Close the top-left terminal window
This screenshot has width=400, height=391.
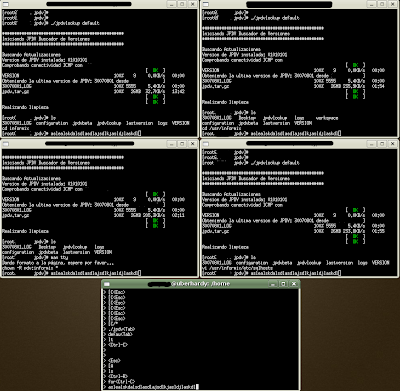(193, 4)
